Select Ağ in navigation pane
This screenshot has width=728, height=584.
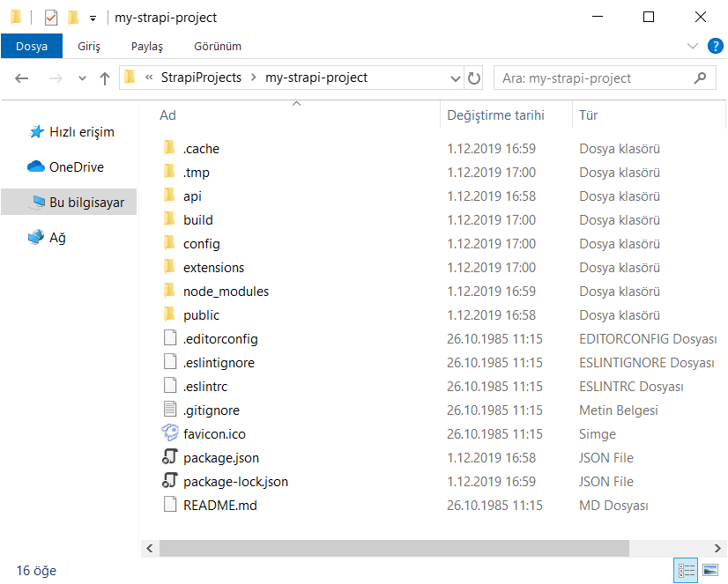[57, 238]
